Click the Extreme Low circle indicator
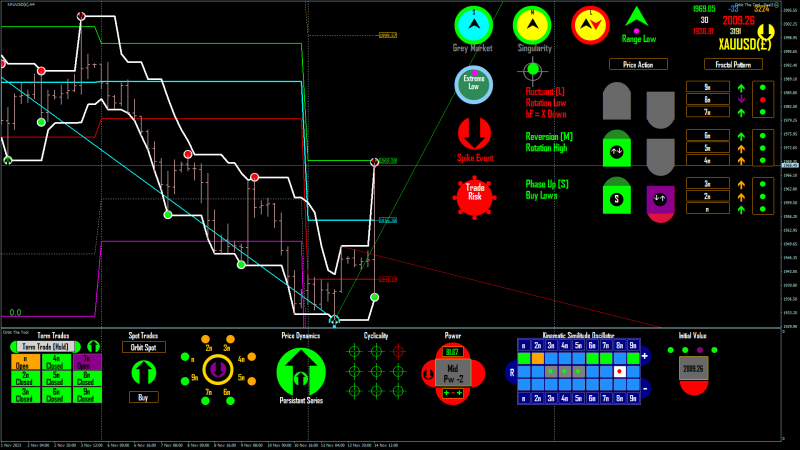 473,85
